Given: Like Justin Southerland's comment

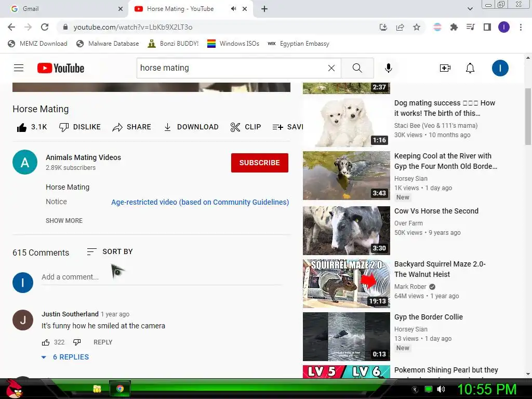Looking at the screenshot, I should 46,342.
